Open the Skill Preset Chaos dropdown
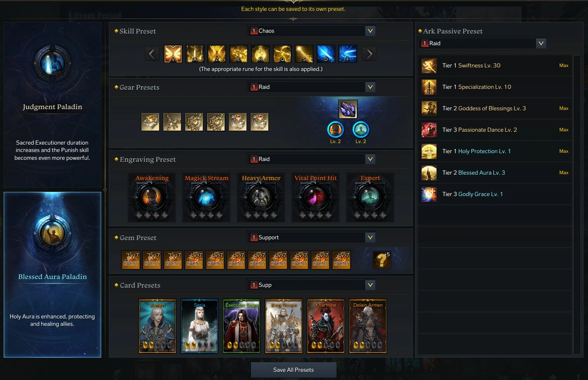Viewport: 588px width, 380px height. pos(311,31)
